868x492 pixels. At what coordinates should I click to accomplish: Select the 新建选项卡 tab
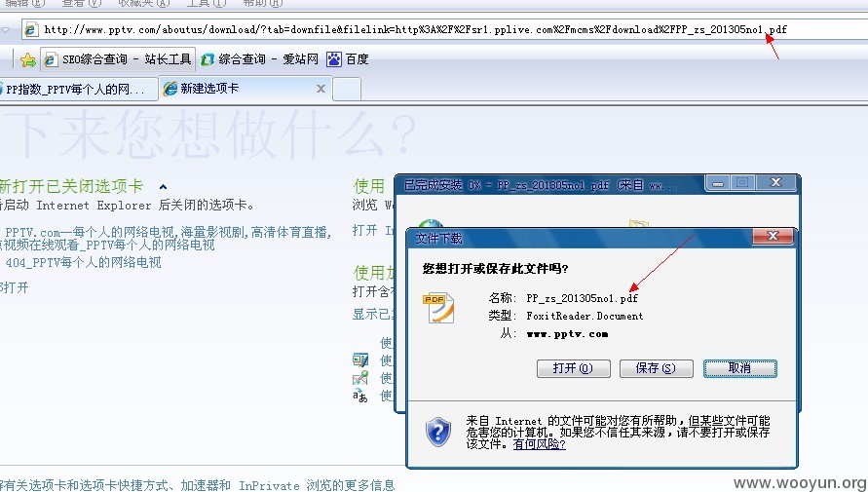245,89
